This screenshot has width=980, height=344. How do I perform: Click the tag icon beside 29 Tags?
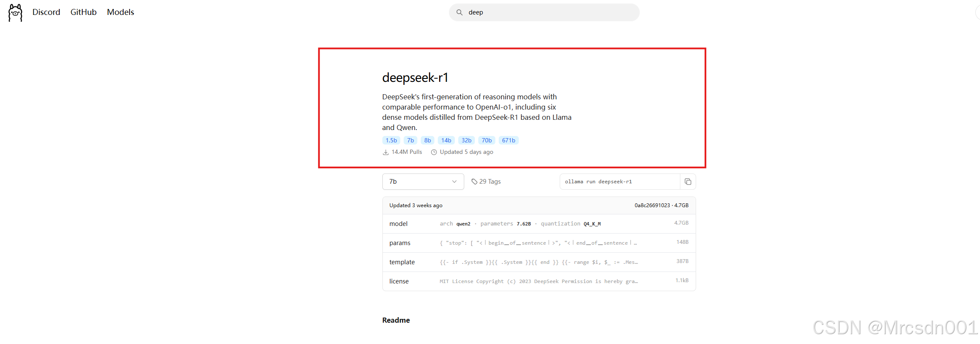(474, 182)
